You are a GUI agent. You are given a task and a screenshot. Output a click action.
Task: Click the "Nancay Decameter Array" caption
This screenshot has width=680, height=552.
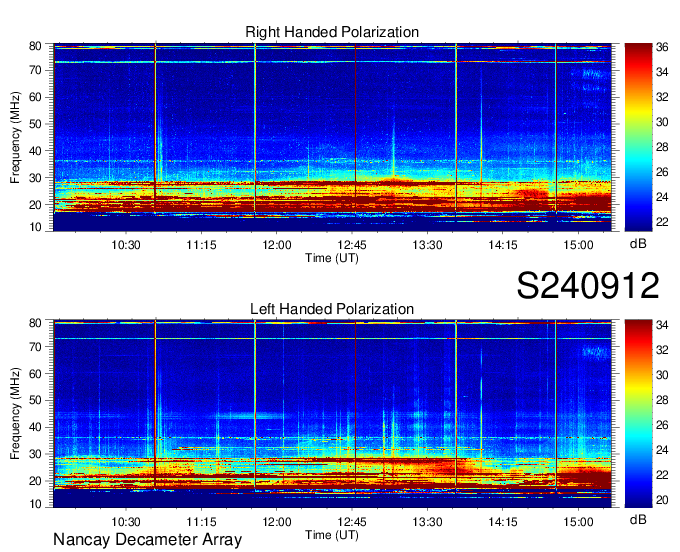[147, 539]
